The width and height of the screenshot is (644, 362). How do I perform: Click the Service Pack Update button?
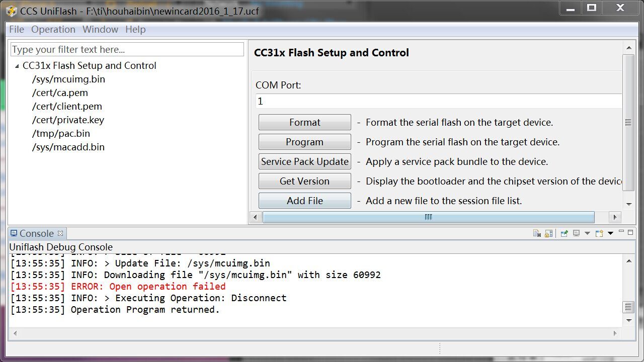(x=305, y=161)
